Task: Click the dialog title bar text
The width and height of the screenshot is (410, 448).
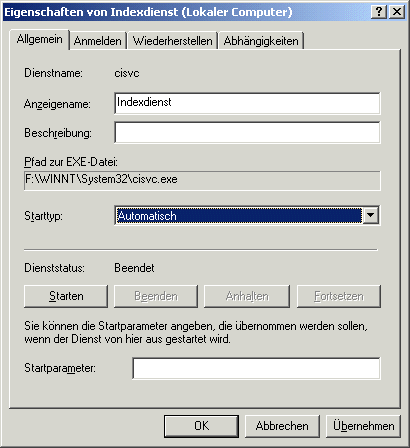Action: click(x=148, y=12)
